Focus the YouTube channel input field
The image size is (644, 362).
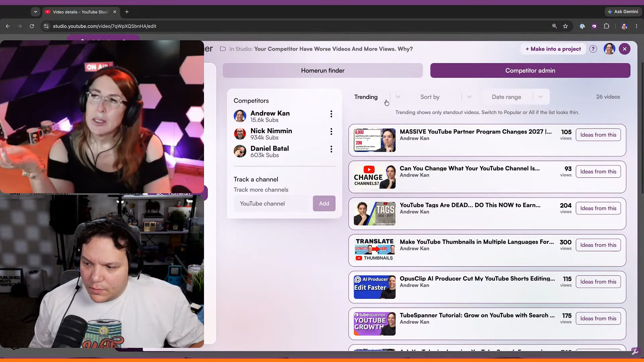pyautogui.click(x=272, y=203)
